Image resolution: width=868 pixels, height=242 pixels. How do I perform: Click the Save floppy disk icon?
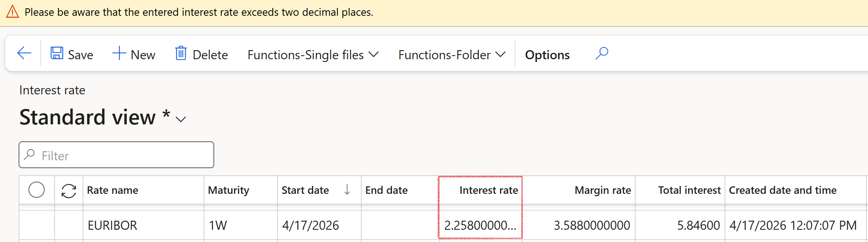coord(57,53)
